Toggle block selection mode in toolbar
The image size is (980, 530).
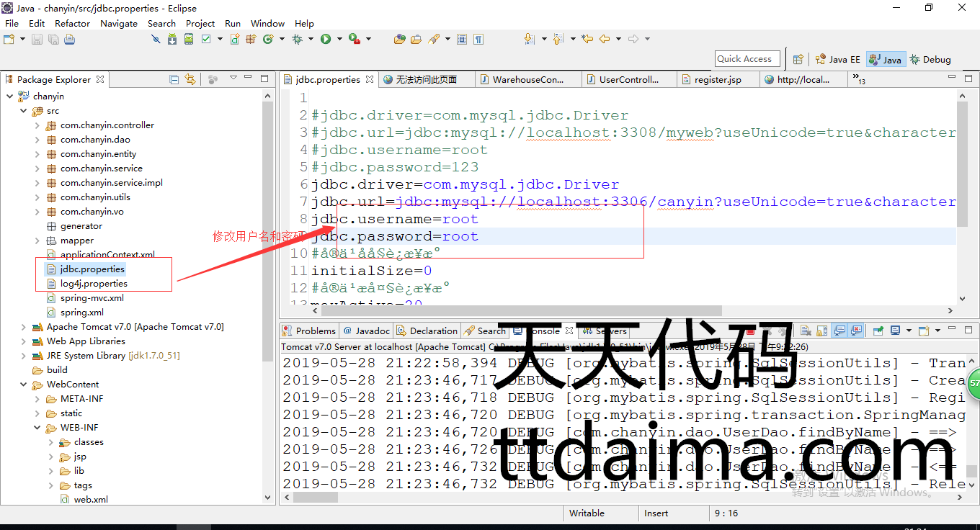[462, 40]
